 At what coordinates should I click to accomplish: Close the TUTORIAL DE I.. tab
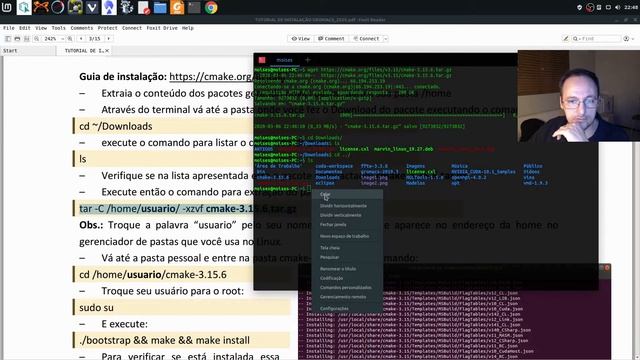coord(107,51)
